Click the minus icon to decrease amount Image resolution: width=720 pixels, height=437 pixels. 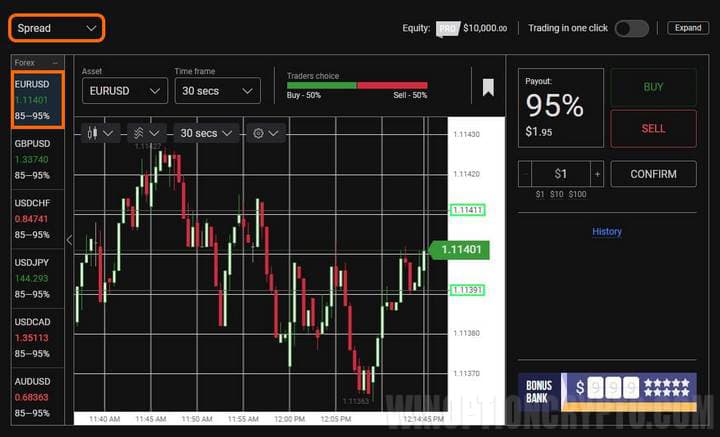tap(526, 174)
